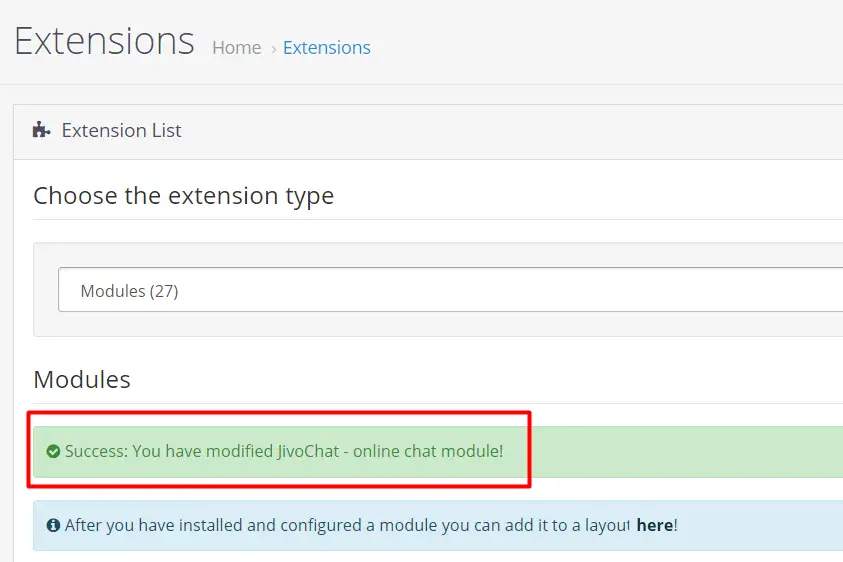Click the "online chat module!" text in alert

coord(428,451)
